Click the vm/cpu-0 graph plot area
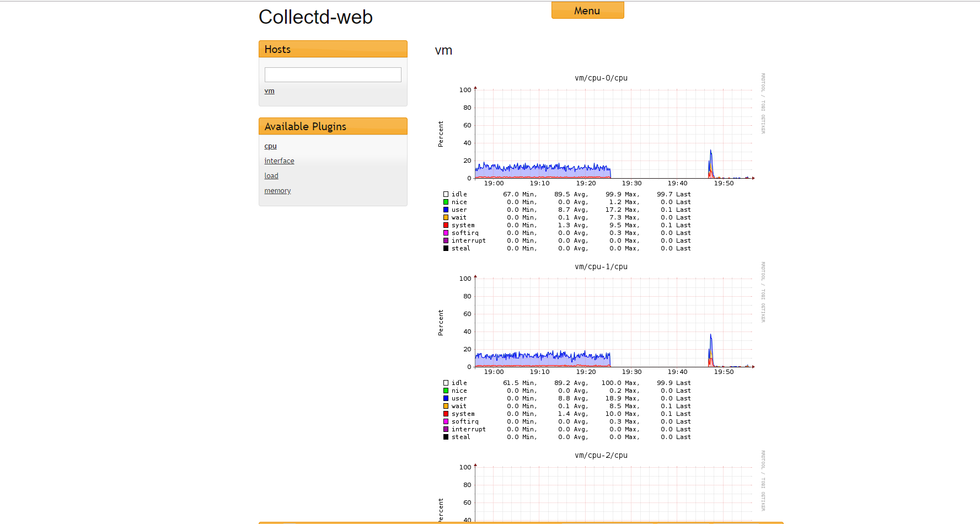980x524 pixels. point(613,134)
